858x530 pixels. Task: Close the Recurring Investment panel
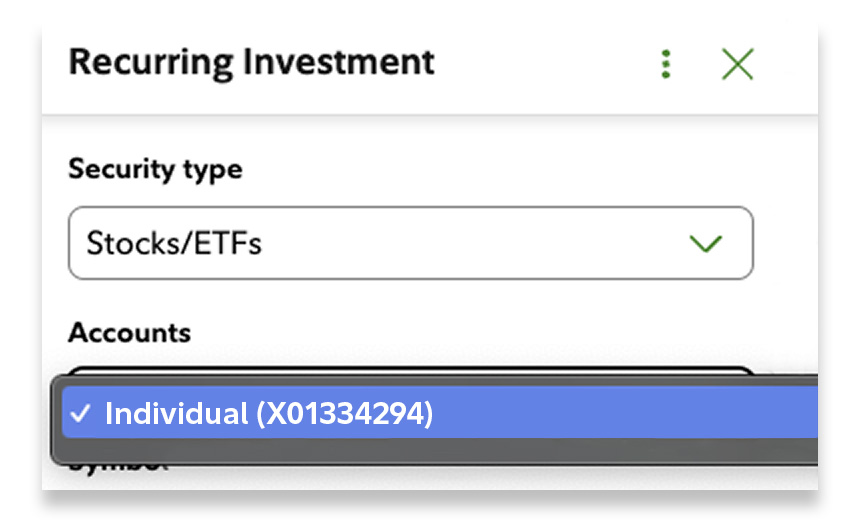(x=737, y=65)
